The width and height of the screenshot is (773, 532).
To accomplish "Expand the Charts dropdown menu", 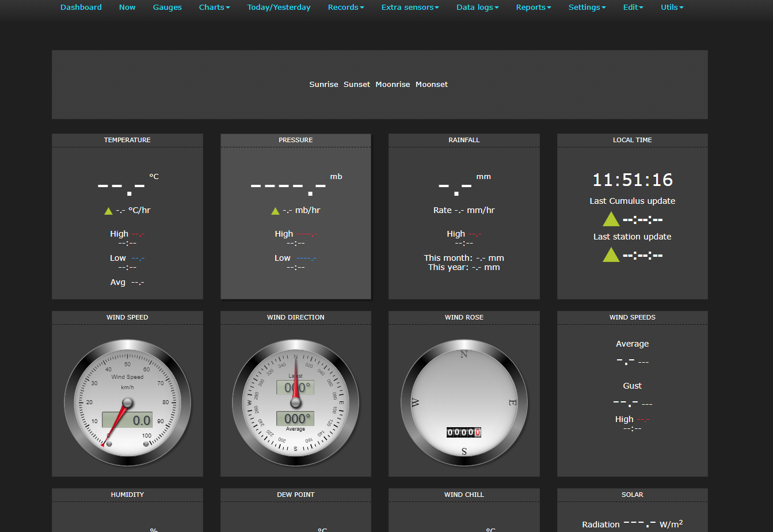I will click(214, 7).
